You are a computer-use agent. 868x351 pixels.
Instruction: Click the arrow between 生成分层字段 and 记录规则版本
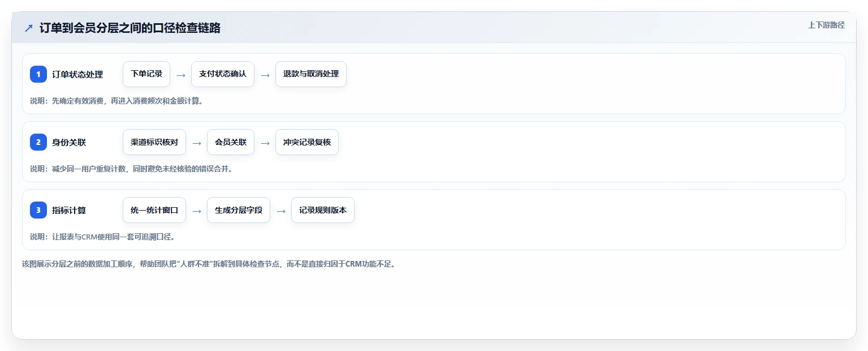pyautogui.click(x=281, y=211)
